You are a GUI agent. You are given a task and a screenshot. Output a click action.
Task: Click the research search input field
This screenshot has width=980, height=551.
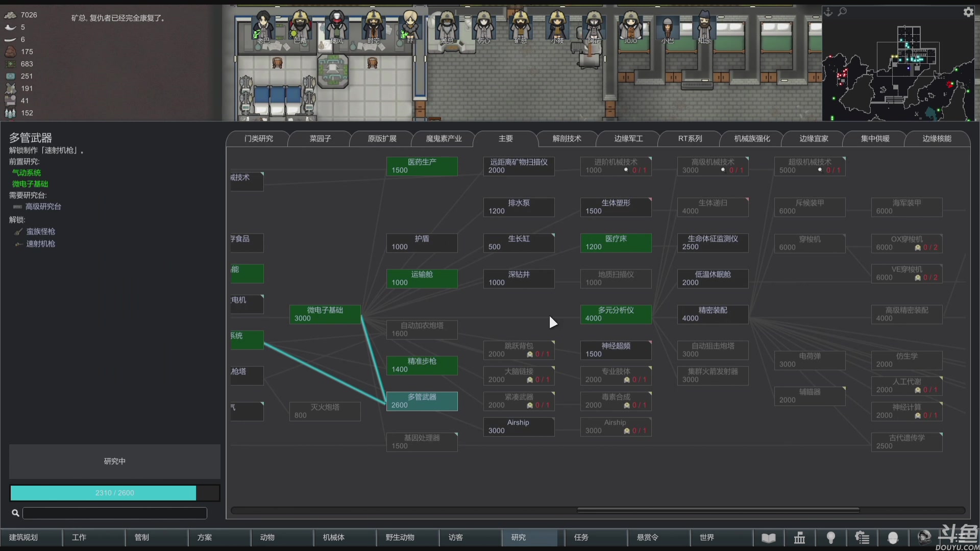[114, 513]
